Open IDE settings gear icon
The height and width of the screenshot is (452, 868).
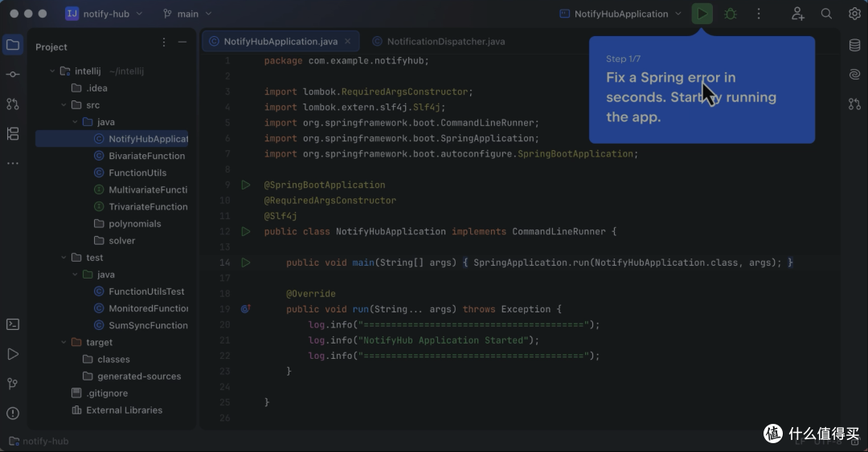(x=854, y=14)
